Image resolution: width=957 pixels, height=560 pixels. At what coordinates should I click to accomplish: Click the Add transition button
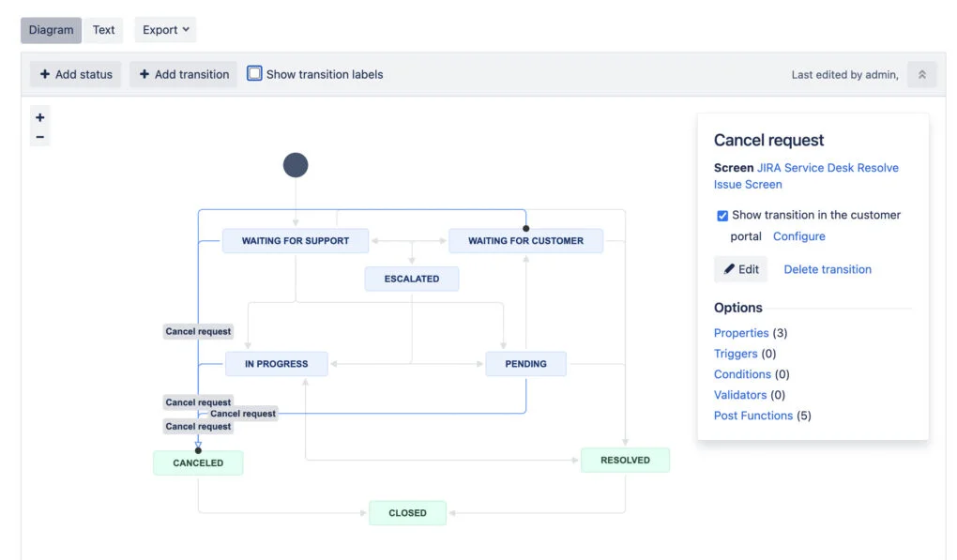(184, 75)
